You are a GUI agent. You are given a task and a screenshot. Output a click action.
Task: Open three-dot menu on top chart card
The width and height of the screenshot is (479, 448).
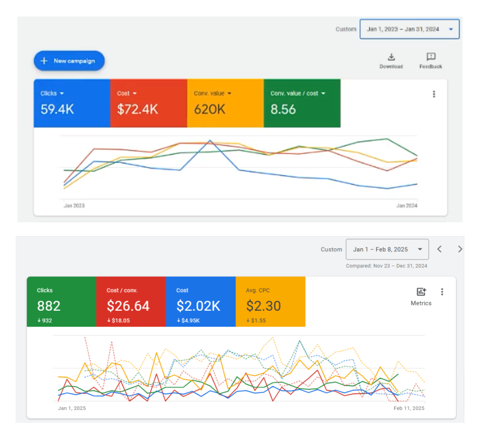(434, 94)
